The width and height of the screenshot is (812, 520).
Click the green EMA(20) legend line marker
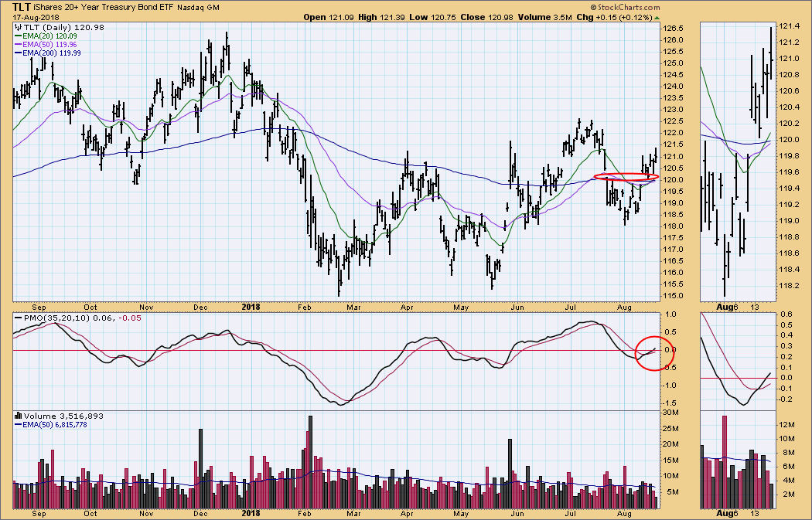(18, 36)
